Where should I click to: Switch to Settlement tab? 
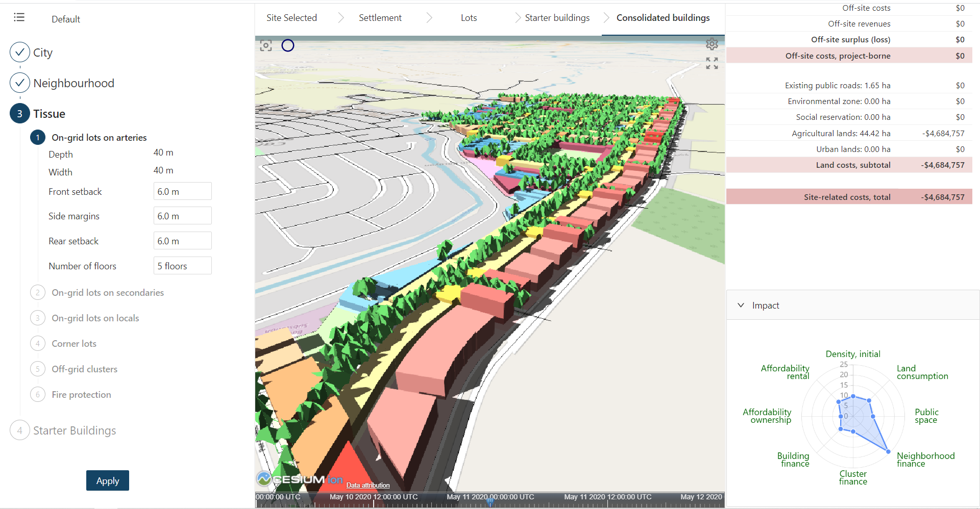tap(380, 18)
